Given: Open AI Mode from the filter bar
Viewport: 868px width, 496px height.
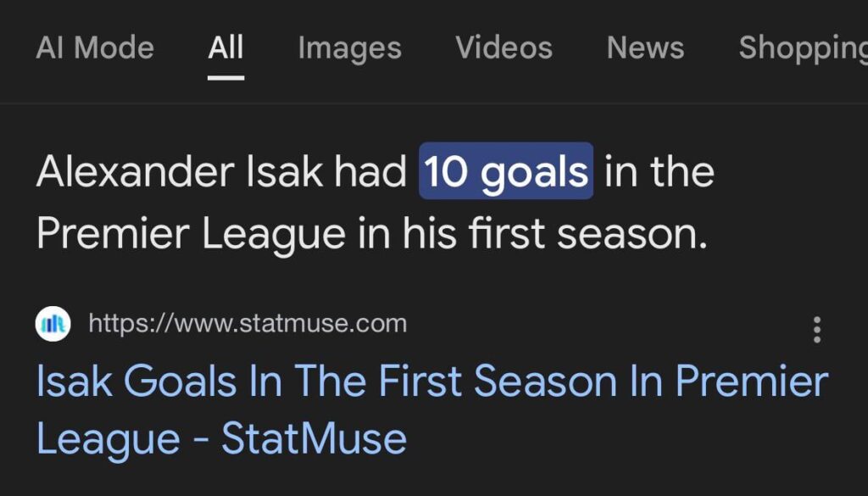Looking at the screenshot, I should (95, 48).
